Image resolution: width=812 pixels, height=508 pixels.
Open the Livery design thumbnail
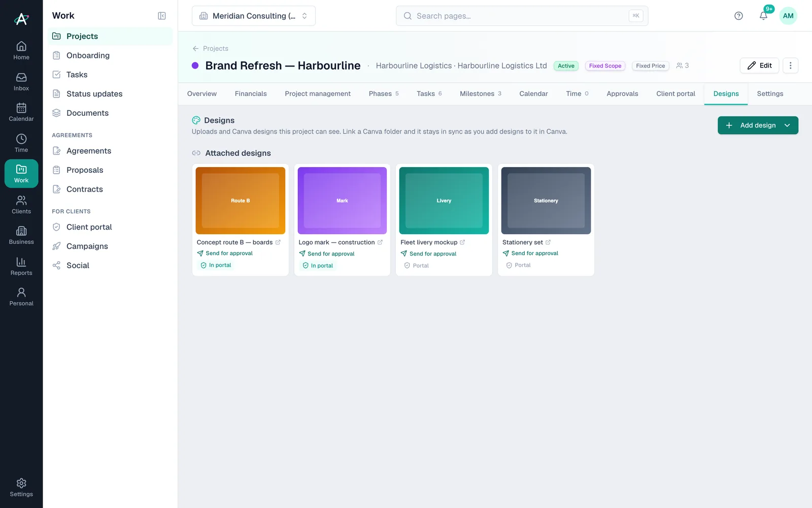point(444,201)
